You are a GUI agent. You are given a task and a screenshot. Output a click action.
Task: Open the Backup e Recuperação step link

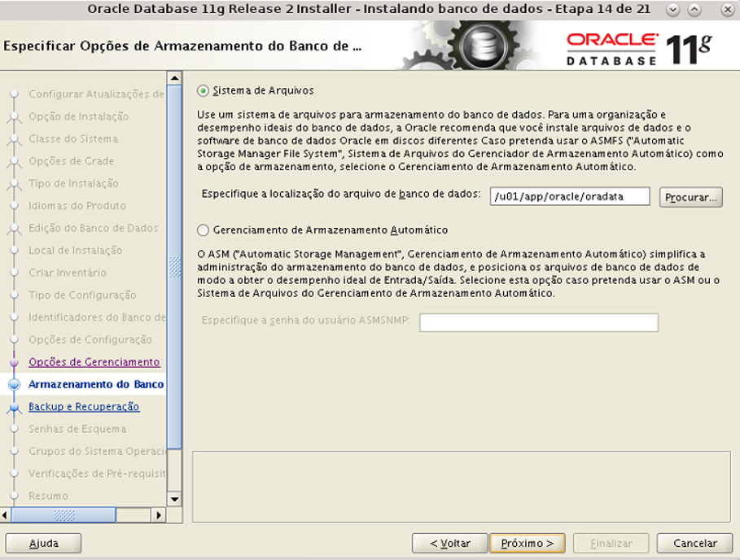[84, 407]
